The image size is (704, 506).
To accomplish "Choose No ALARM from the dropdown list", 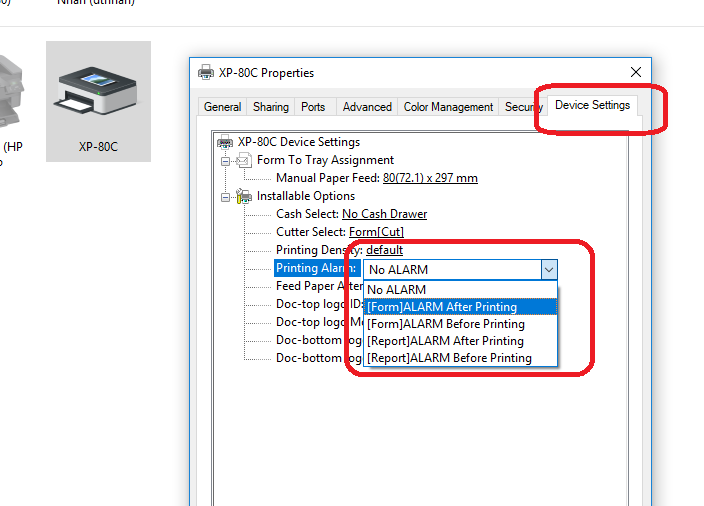I will pyautogui.click(x=460, y=290).
